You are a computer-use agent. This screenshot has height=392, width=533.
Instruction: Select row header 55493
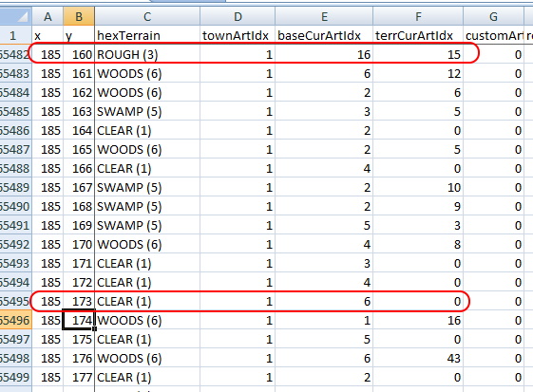click(x=15, y=263)
